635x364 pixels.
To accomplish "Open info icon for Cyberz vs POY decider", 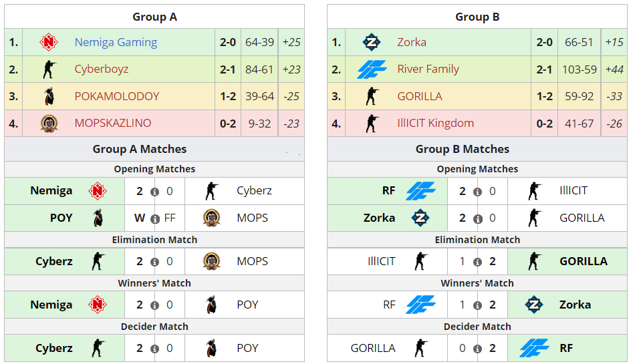I will click(x=154, y=349).
